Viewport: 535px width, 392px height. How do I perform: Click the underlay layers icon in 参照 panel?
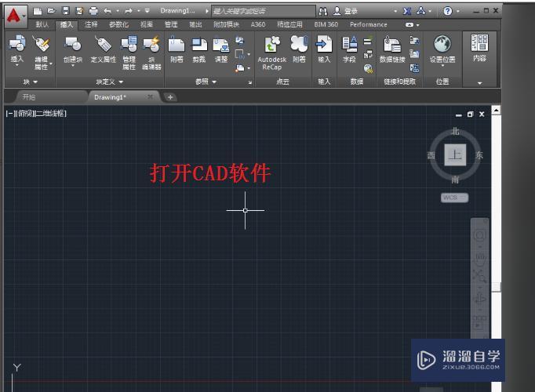coord(240,41)
